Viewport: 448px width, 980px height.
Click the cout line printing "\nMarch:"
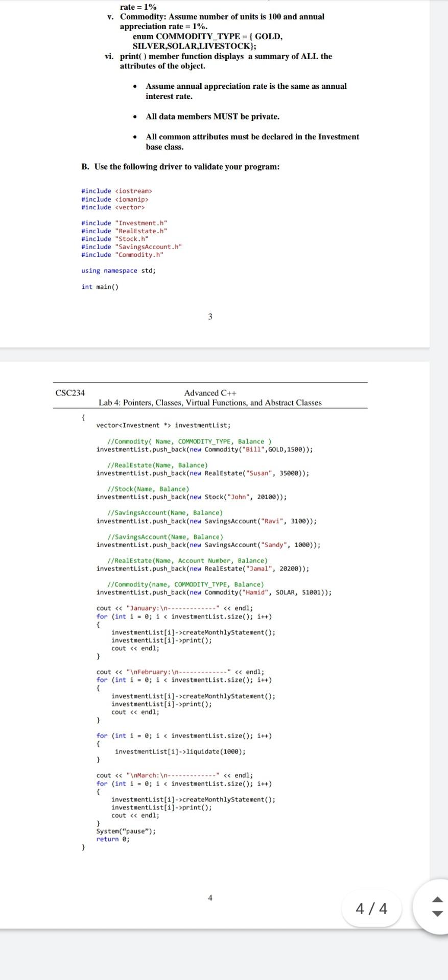coord(175,775)
